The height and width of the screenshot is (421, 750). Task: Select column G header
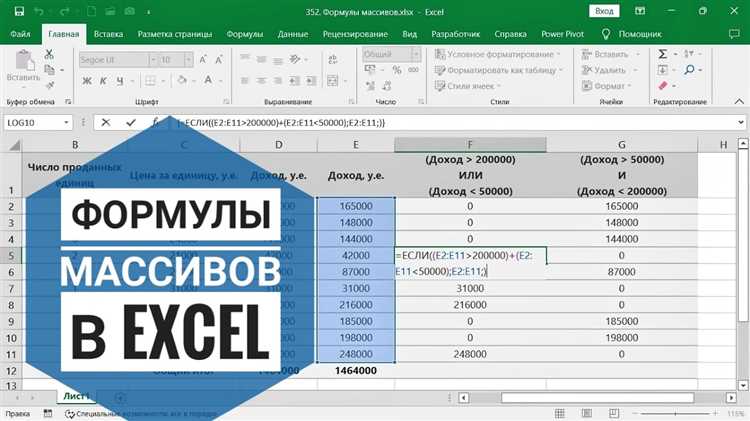pos(622,145)
